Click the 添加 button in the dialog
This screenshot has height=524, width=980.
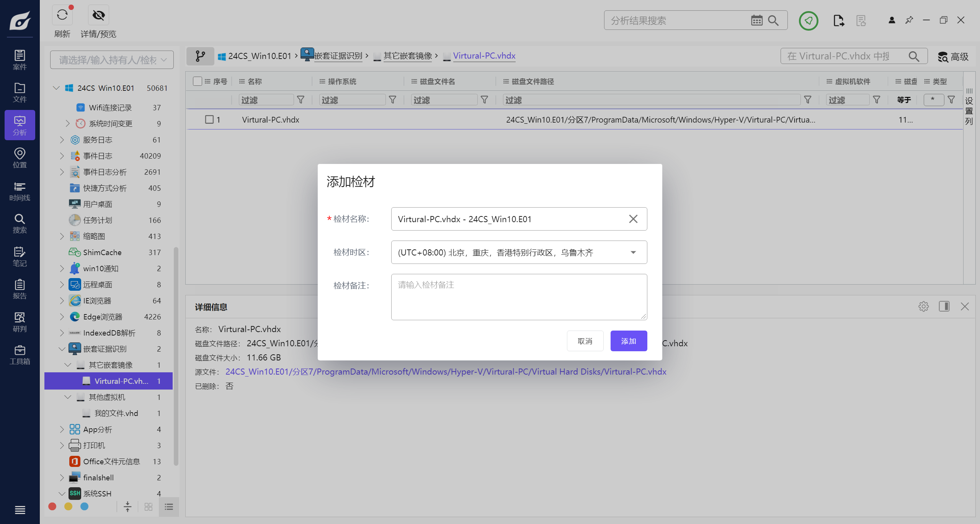point(628,341)
